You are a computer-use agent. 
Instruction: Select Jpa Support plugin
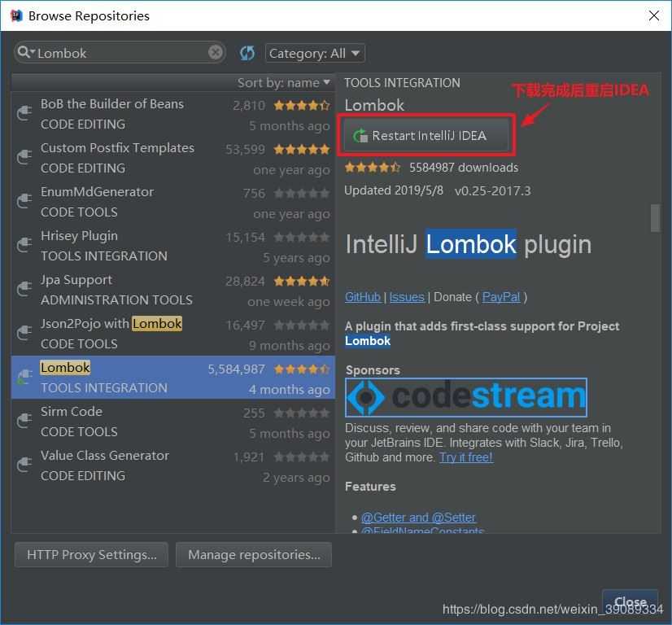point(172,290)
